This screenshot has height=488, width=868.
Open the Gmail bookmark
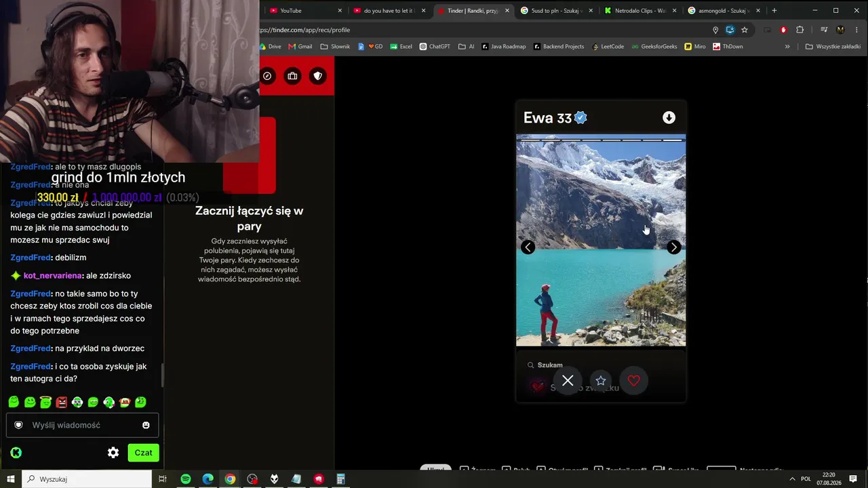point(300,47)
